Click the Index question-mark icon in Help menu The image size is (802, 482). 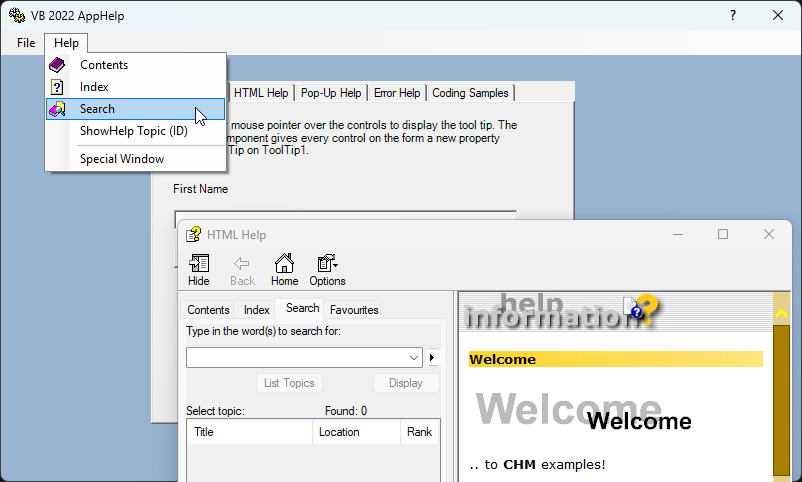57,87
